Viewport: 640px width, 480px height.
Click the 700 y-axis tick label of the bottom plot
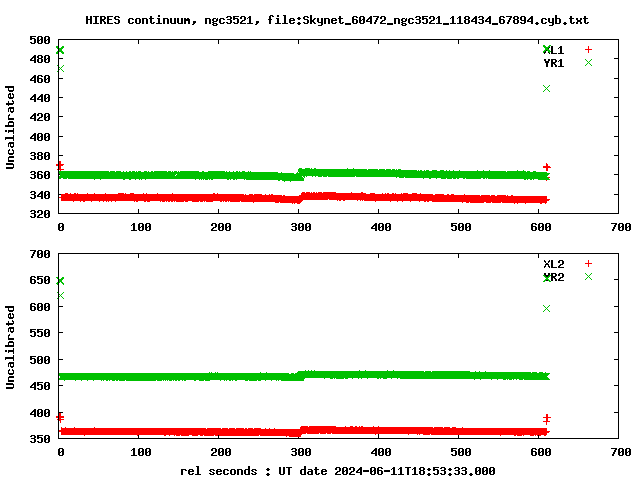tap(40, 254)
